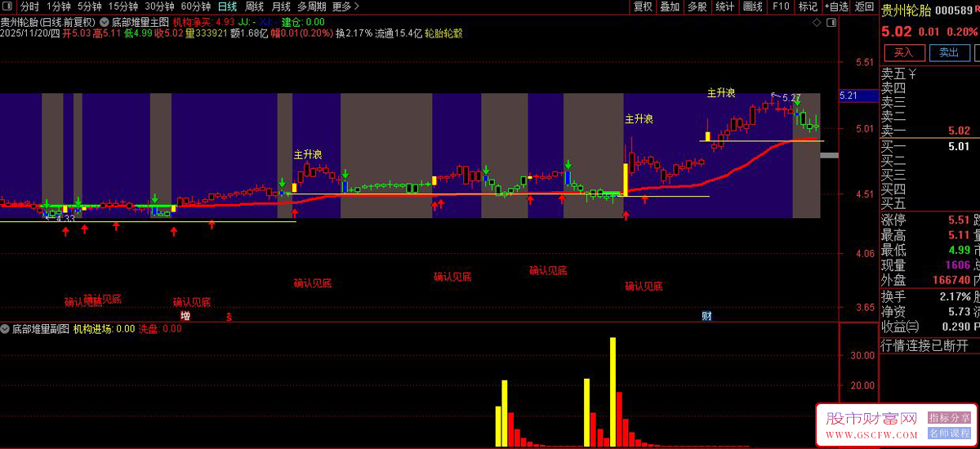Click the 返回 back button

click(864, 7)
